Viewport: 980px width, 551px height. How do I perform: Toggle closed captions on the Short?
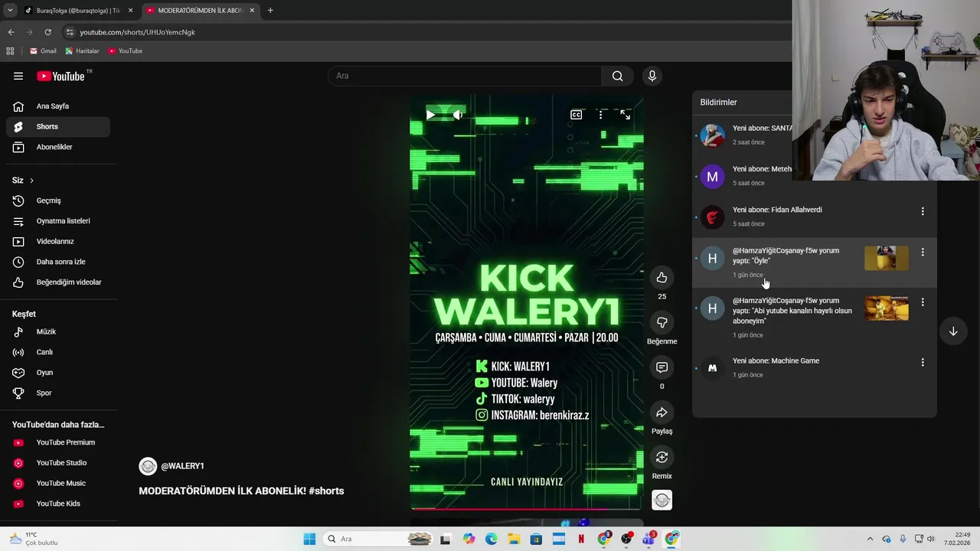point(576,115)
